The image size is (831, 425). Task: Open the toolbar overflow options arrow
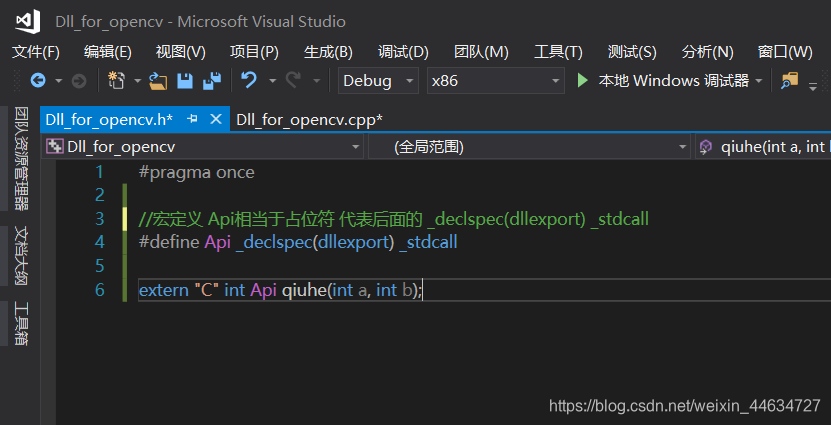[x=812, y=86]
